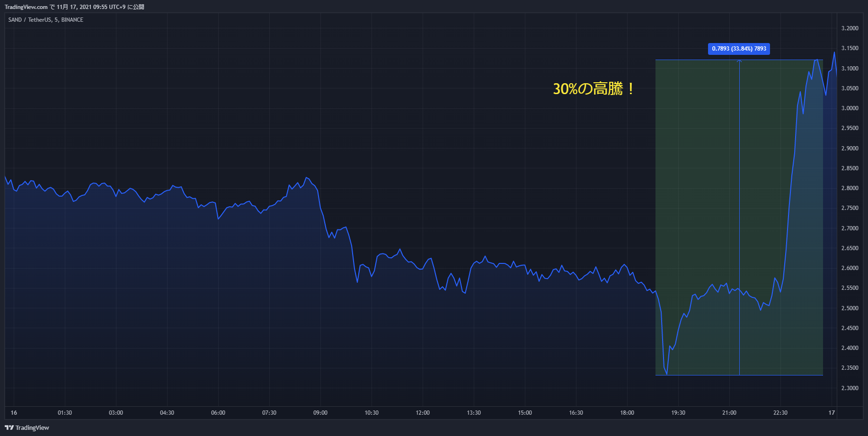
Task: Click the 2.9000 price axis label
Action: 850,148
